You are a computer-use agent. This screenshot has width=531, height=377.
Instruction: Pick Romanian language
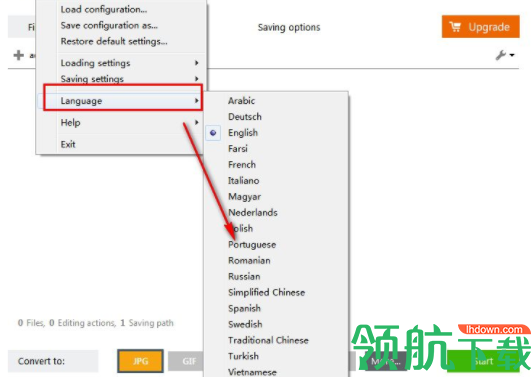tap(276, 260)
